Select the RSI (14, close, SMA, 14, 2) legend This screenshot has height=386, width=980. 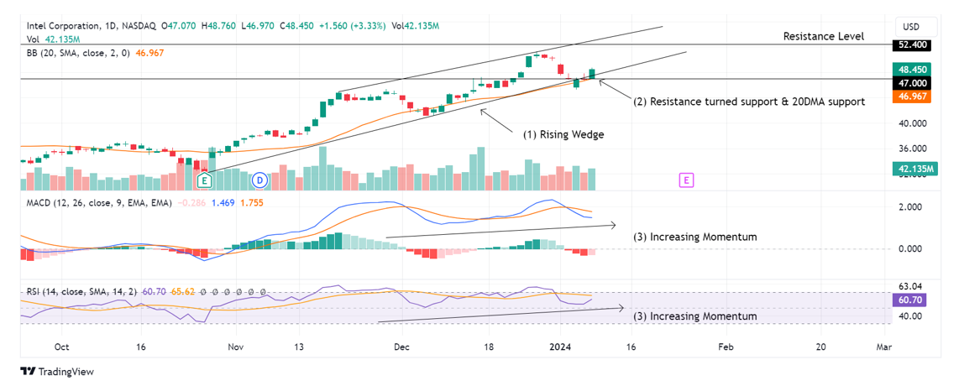pyautogui.click(x=83, y=292)
